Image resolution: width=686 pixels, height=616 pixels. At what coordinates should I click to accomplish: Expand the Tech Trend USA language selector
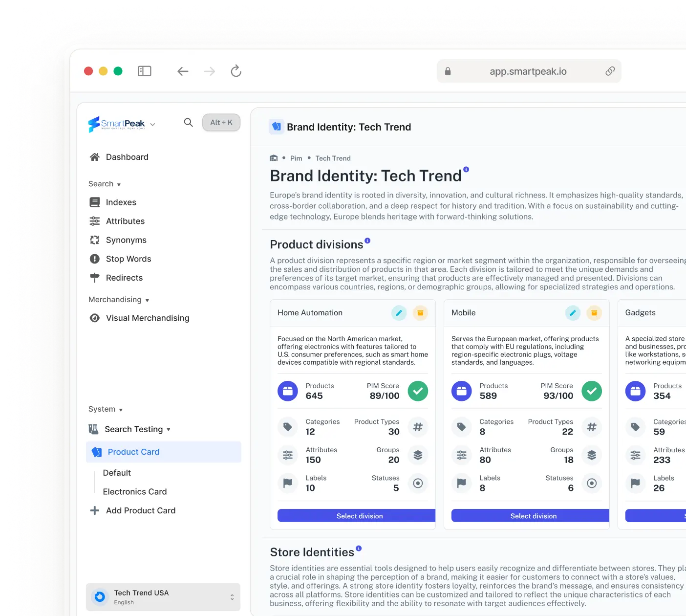point(232,597)
